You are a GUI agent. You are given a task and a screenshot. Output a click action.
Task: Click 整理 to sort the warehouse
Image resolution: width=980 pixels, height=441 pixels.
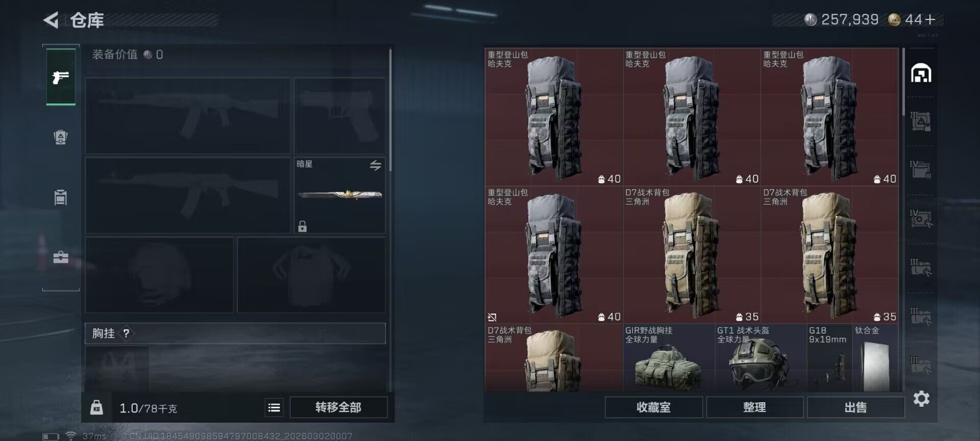(754, 407)
